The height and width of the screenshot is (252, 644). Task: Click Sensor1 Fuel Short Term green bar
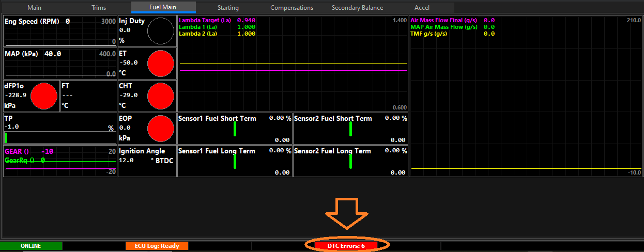point(235,129)
